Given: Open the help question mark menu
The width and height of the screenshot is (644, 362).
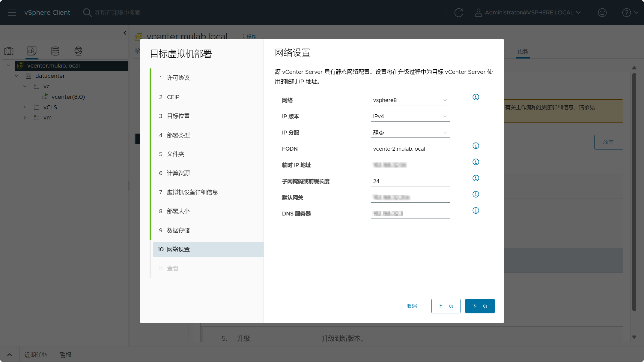Looking at the screenshot, I should 630,13.
